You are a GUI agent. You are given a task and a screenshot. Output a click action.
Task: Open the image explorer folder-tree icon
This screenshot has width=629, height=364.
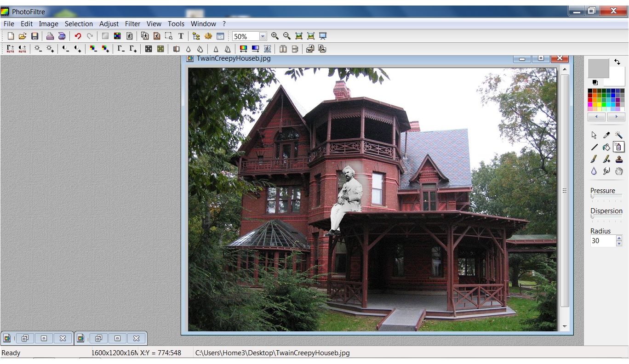196,36
